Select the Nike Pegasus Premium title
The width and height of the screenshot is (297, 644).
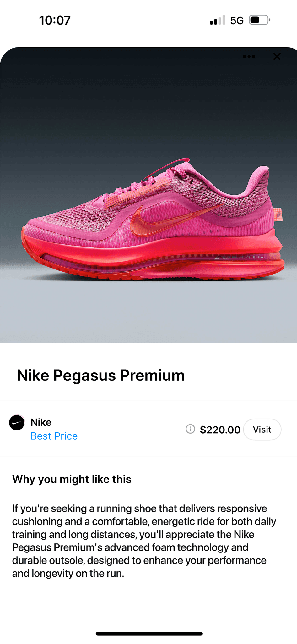tap(101, 375)
